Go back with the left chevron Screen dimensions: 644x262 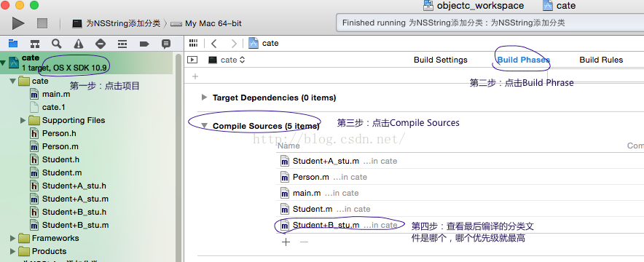[x=213, y=44]
